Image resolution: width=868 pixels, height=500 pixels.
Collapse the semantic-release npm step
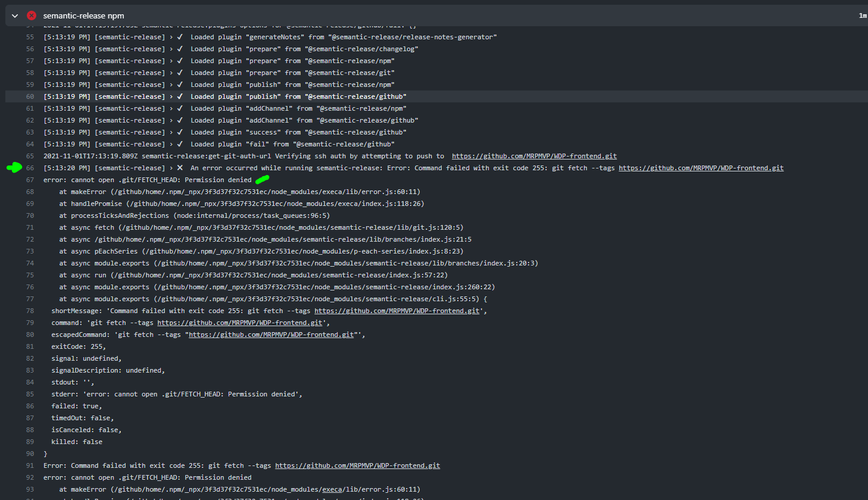(14, 15)
